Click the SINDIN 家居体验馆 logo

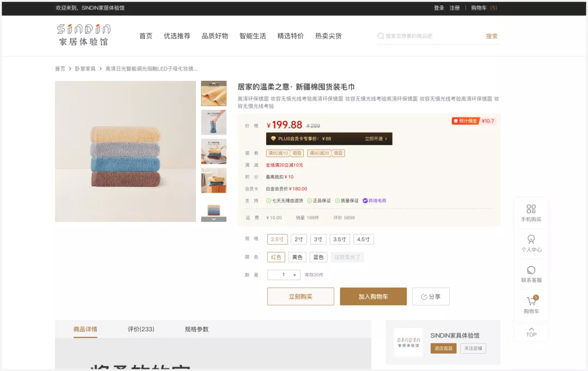[x=83, y=34]
